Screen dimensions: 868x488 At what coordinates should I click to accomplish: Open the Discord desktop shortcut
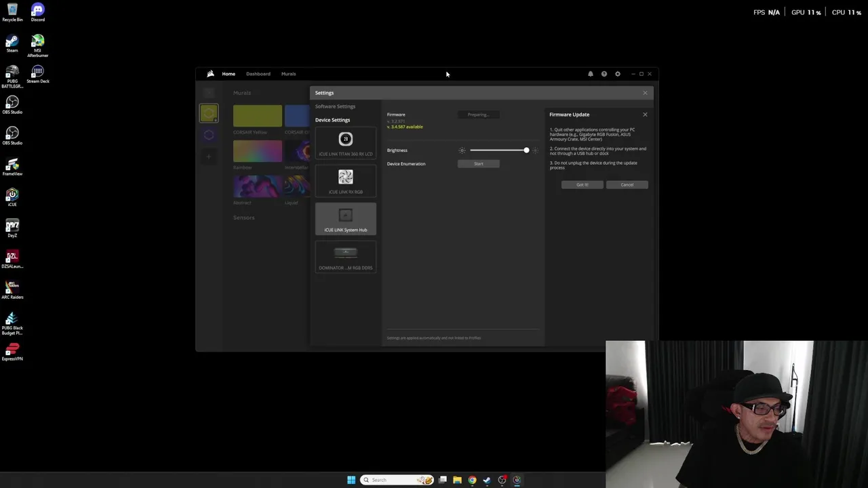tap(37, 12)
